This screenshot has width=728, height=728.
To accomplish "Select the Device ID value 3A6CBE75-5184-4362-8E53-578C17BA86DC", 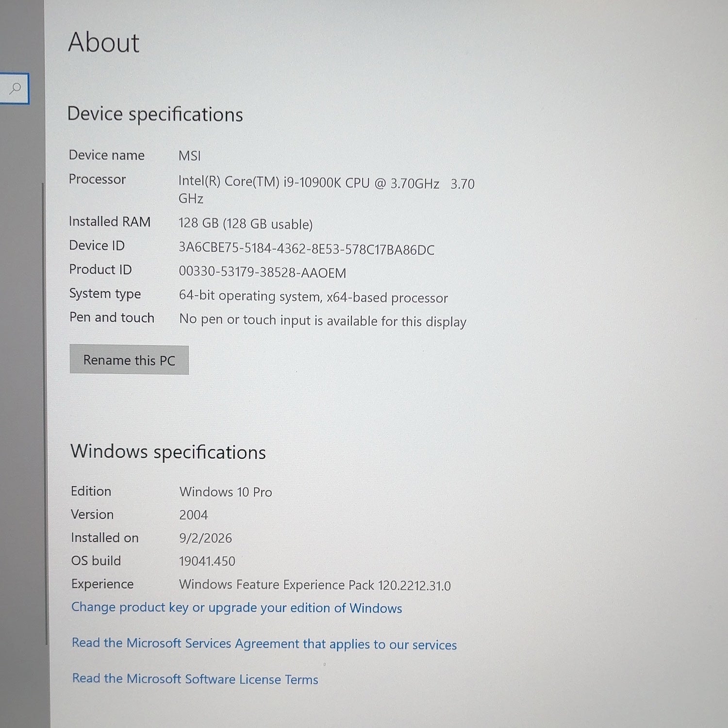I will pyautogui.click(x=307, y=248).
